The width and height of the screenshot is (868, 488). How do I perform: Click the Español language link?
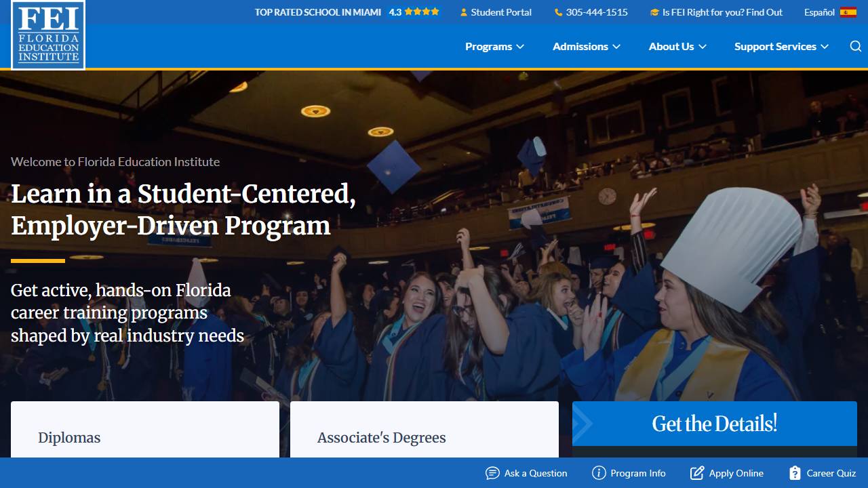click(x=819, y=12)
